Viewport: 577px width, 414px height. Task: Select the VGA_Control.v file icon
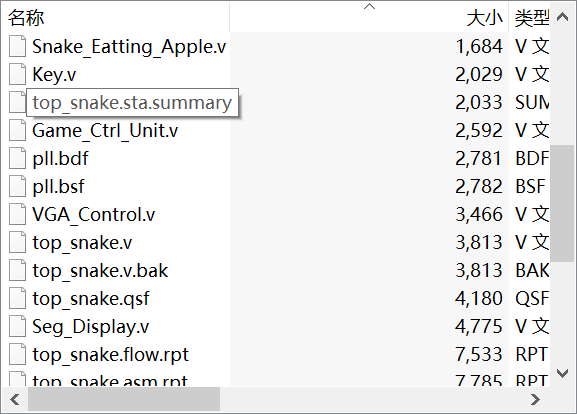(17, 214)
